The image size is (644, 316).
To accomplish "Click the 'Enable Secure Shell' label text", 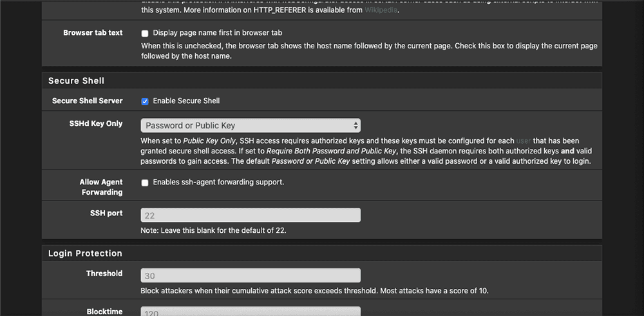I will click(186, 101).
